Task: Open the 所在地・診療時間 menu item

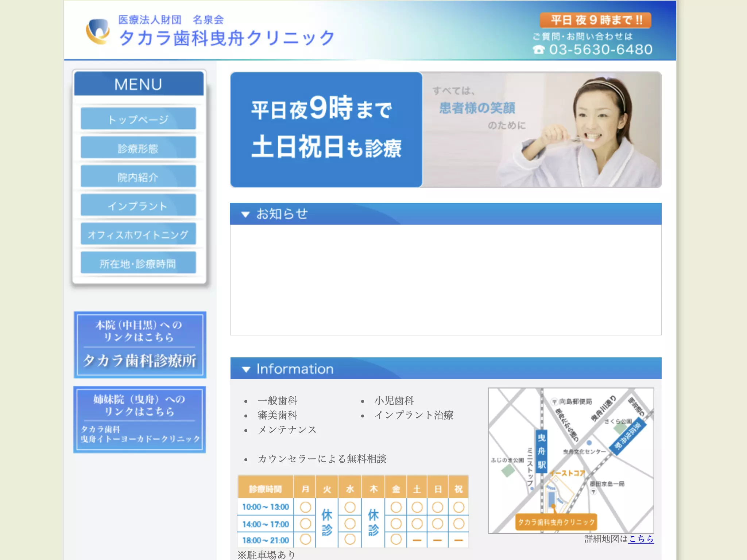Action: (x=138, y=263)
